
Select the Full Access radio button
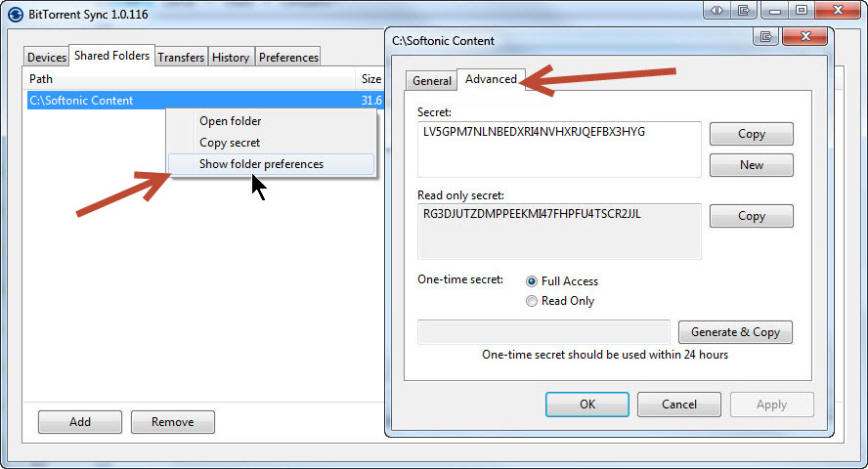pyautogui.click(x=532, y=281)
